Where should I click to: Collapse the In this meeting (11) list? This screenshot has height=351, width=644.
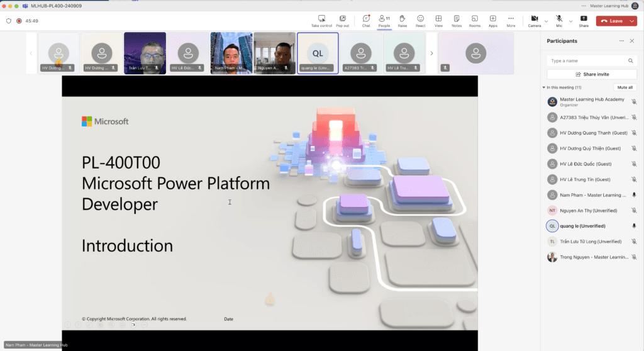pos(544,87)
